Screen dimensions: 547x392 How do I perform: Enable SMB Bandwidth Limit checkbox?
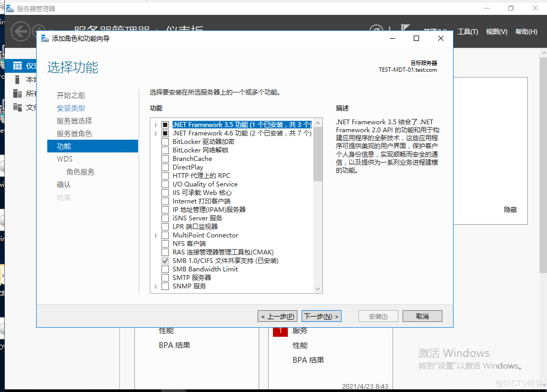tap(165, 269)
